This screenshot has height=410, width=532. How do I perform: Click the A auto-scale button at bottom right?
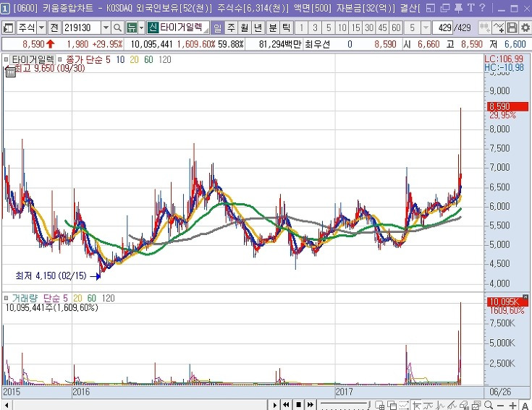coord(525,406)
